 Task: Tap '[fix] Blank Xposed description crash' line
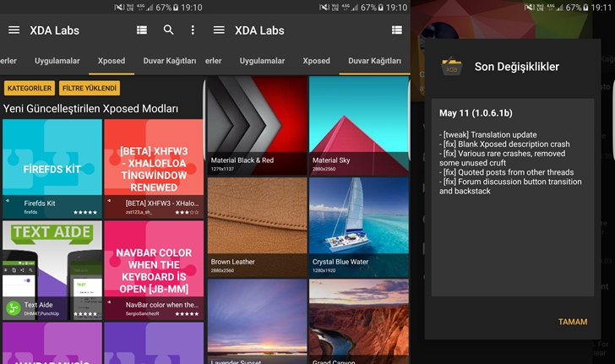(504, 144)
